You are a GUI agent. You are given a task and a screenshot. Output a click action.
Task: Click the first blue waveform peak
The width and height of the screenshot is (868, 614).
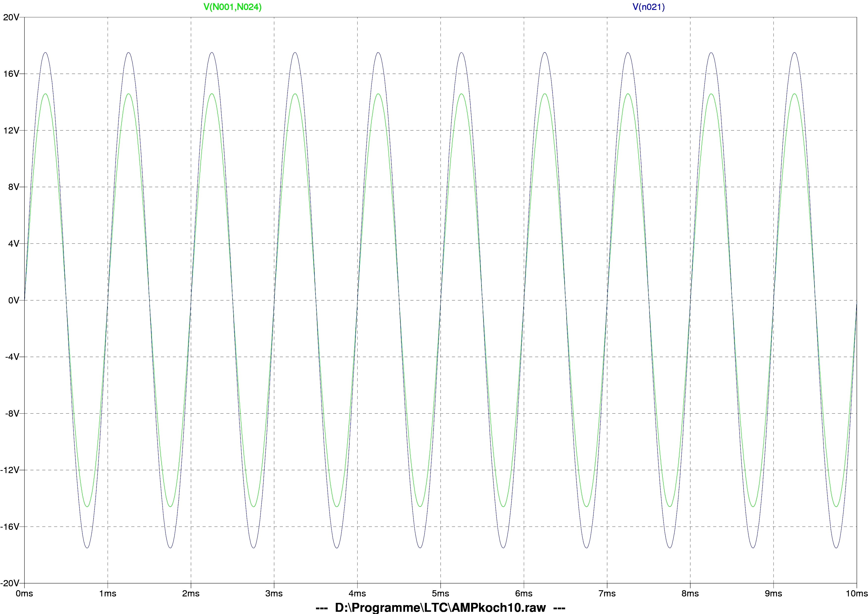tap(45, 53)
